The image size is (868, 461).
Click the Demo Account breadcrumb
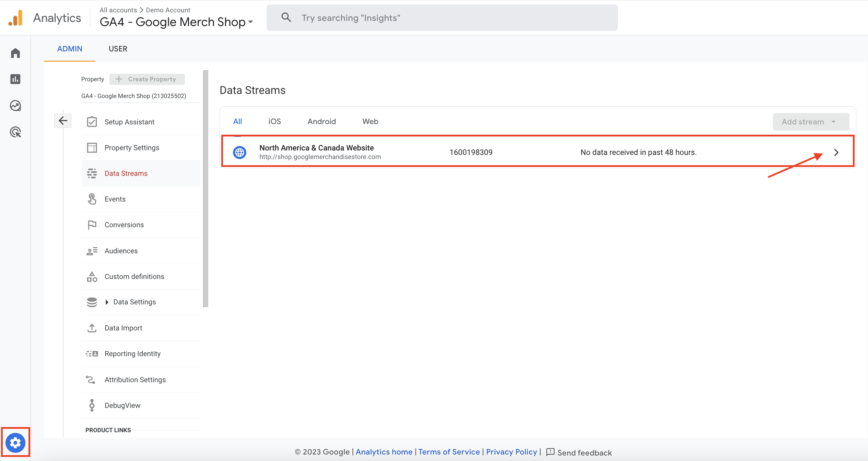168,10
